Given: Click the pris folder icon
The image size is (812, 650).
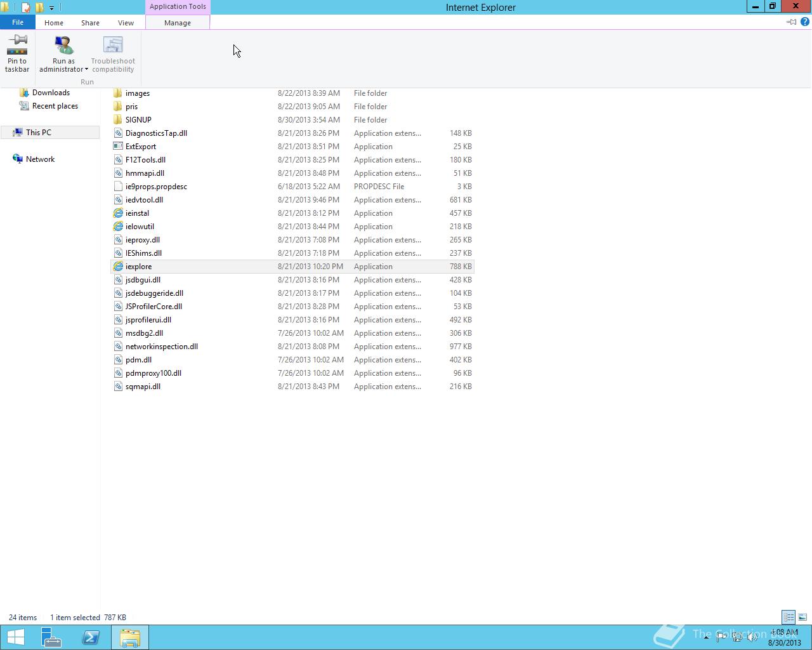Looking at the screenshot, I should click(x=118, y=107).
